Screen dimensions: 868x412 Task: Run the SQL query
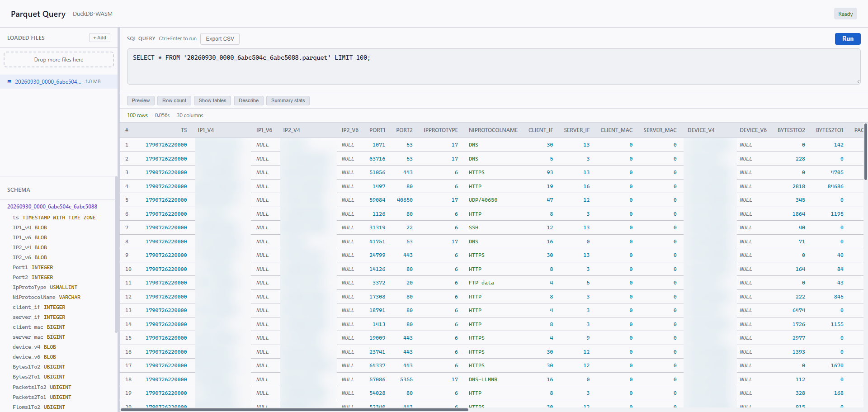tap(847, 39)
